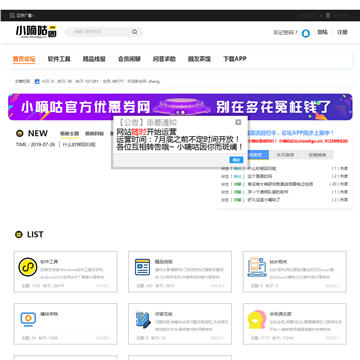The image size is (360, 360).
Task: Open the blue 论坛APP同步上架中 announcement link
Action: [291, 133]
